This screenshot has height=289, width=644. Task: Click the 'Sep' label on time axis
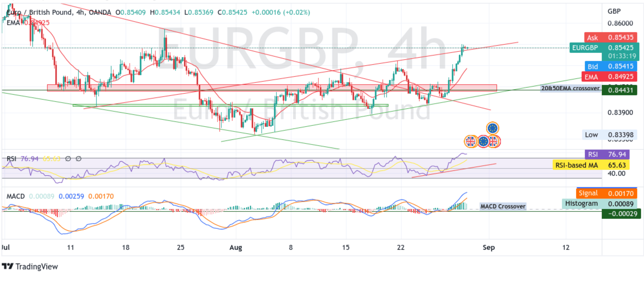tap(489, 247)
